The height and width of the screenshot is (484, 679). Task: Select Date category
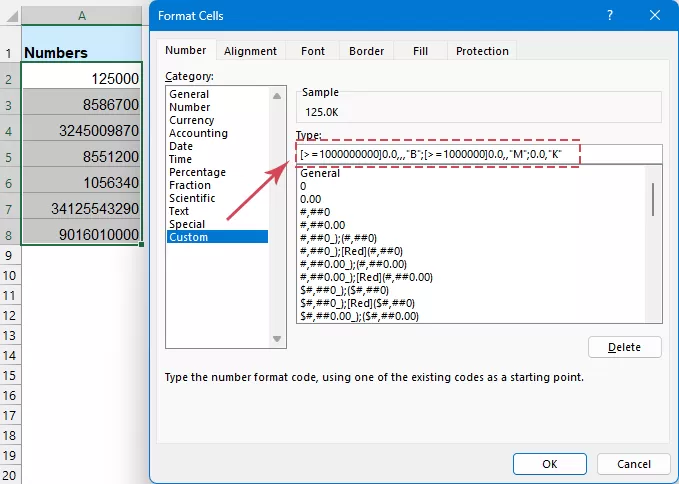click(x=217, y=146)
